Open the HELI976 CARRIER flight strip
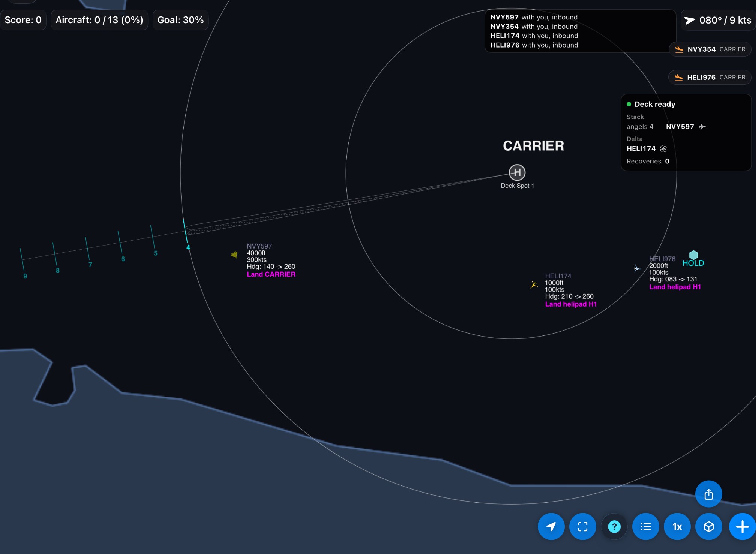The image size is (756, 554). [710, 77]
